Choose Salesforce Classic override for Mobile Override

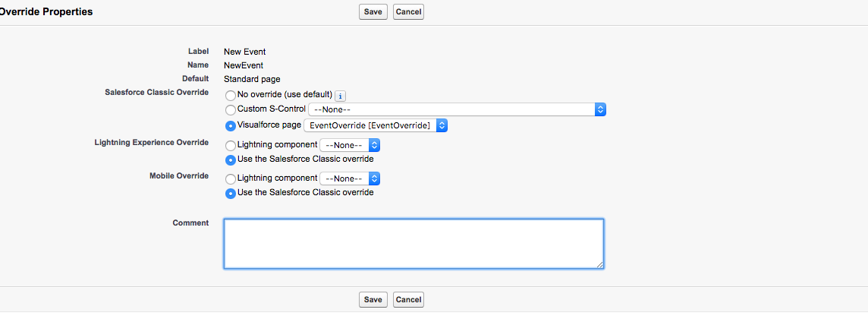[x=231, y=194]
